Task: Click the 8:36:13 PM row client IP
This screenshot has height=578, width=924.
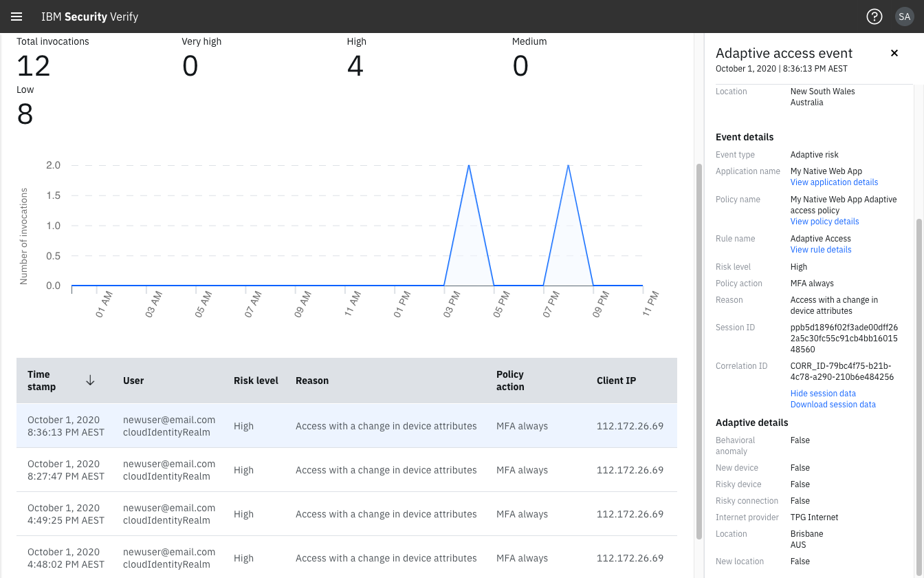Action: 630,426
